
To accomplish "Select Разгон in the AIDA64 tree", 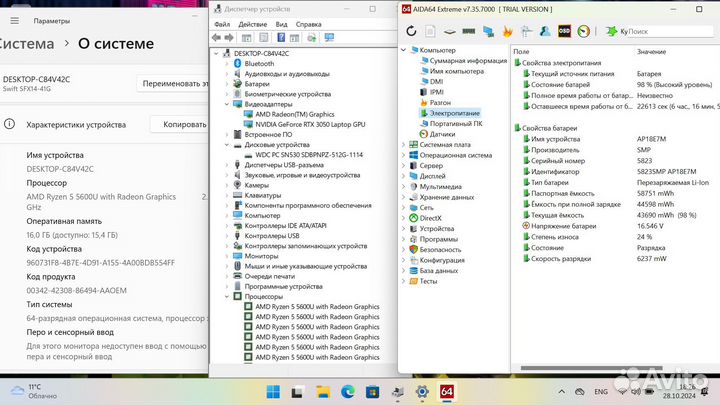I will click(x=440, y=102).
